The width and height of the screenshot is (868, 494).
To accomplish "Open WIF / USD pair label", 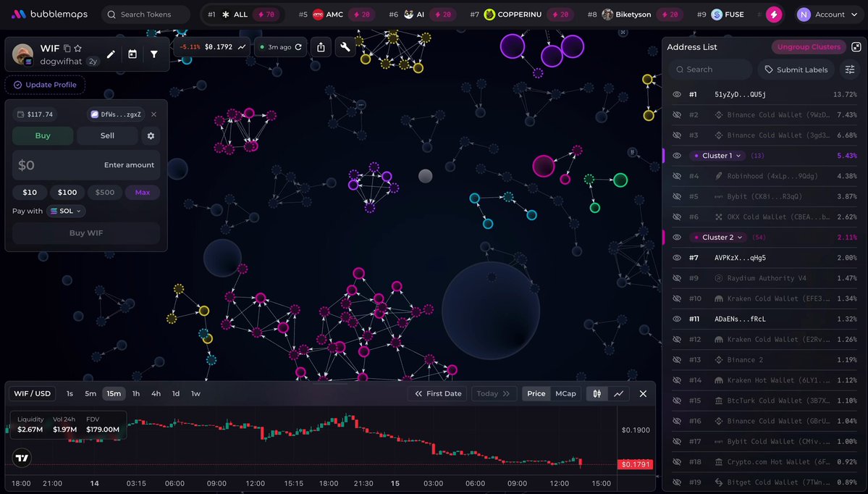I will coord(32,394).
